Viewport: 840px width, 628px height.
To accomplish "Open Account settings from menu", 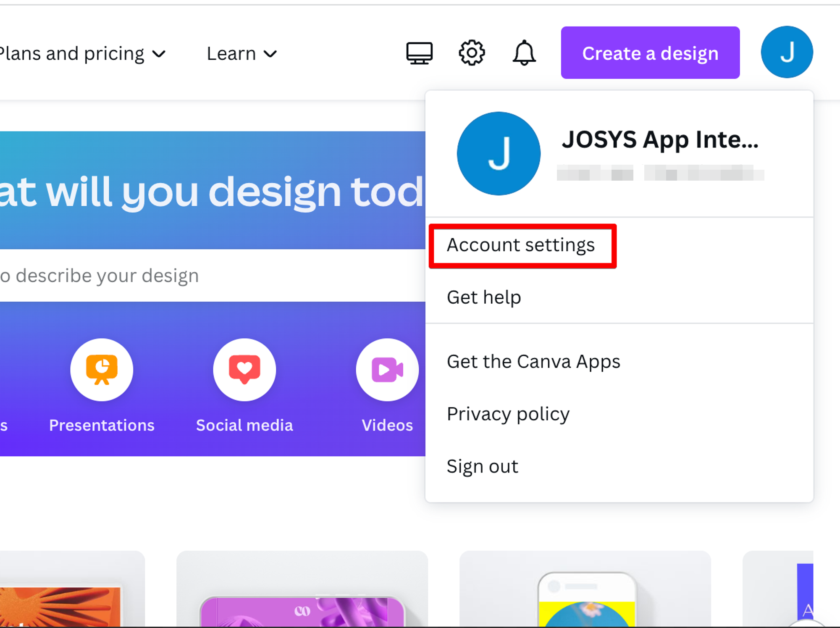I will coord(521,245).
